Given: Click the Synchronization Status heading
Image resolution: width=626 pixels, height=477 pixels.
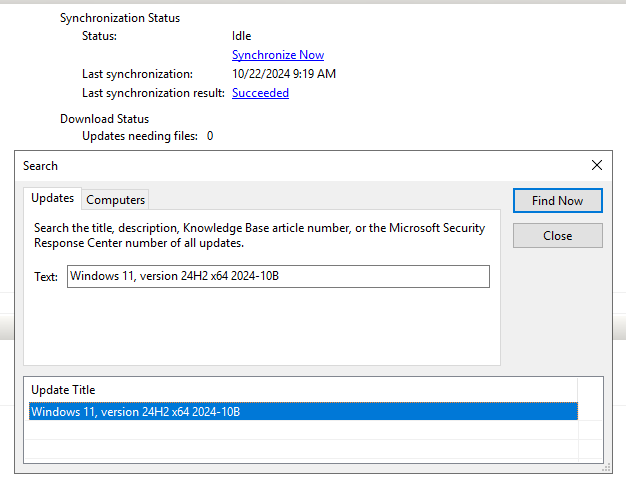Looking at the screenshot, I should coord(120,18).
